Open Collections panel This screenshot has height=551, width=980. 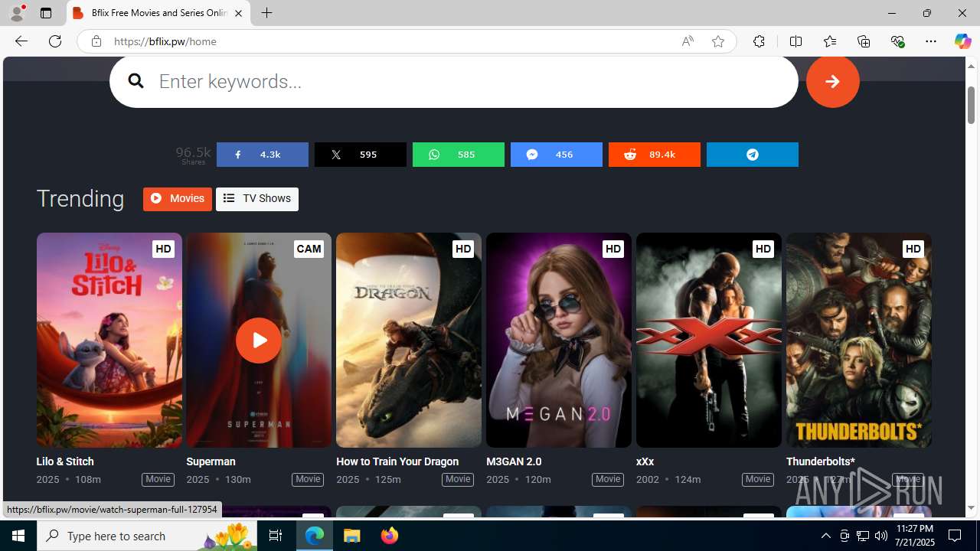click(864, 41)
